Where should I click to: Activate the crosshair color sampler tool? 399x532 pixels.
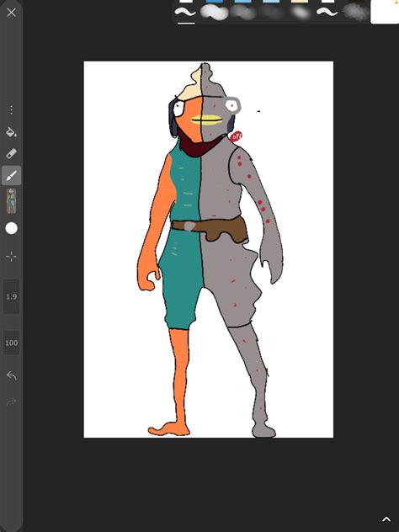pyautogui.click(x=11, y=257)
